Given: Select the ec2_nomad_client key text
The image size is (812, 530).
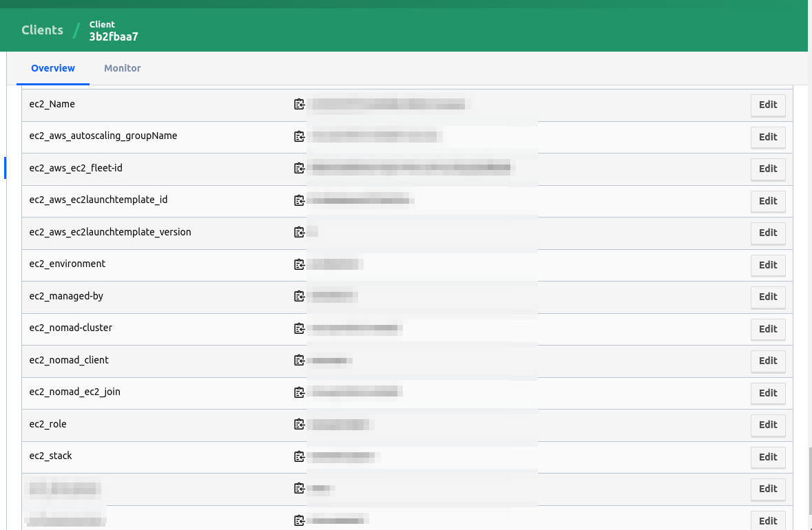Looking at the screenshot, I should pos(69,360).
